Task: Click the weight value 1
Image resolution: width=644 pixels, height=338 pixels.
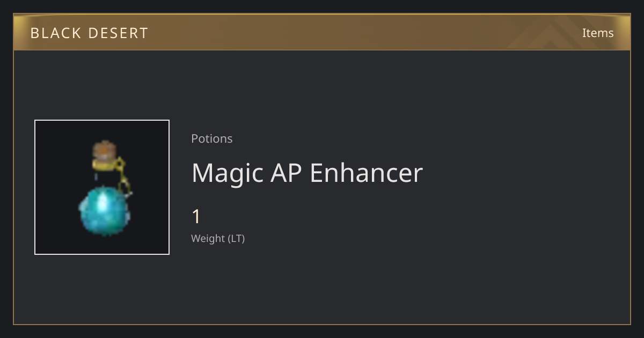Action: [x=196, y=217]
